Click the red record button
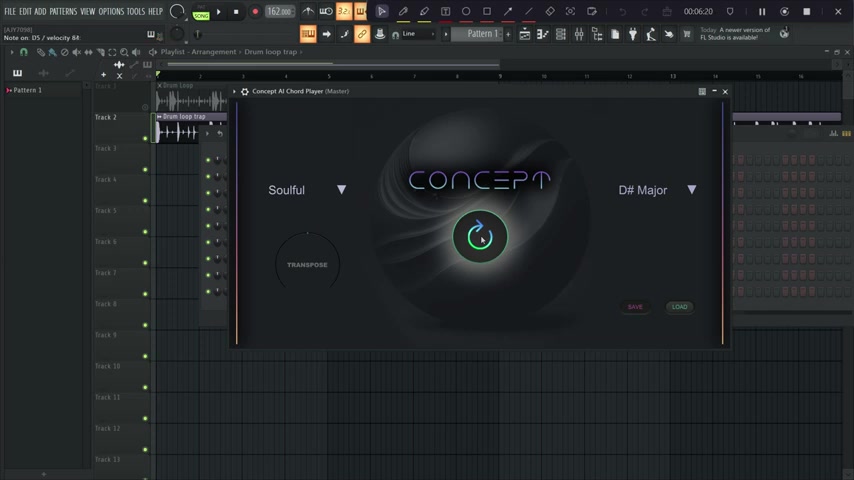The image size is (854, 480). click(x=255, y=11)
